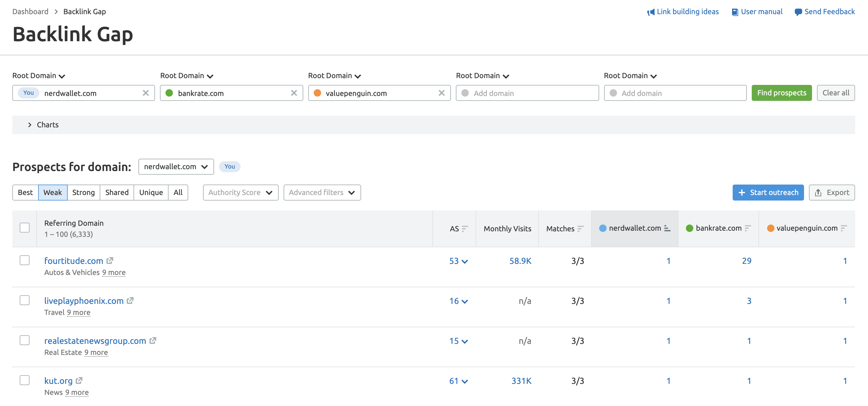868x406 pixels.
Task: Open the Authority Score filter dropdown
Action: pos(241,192)
